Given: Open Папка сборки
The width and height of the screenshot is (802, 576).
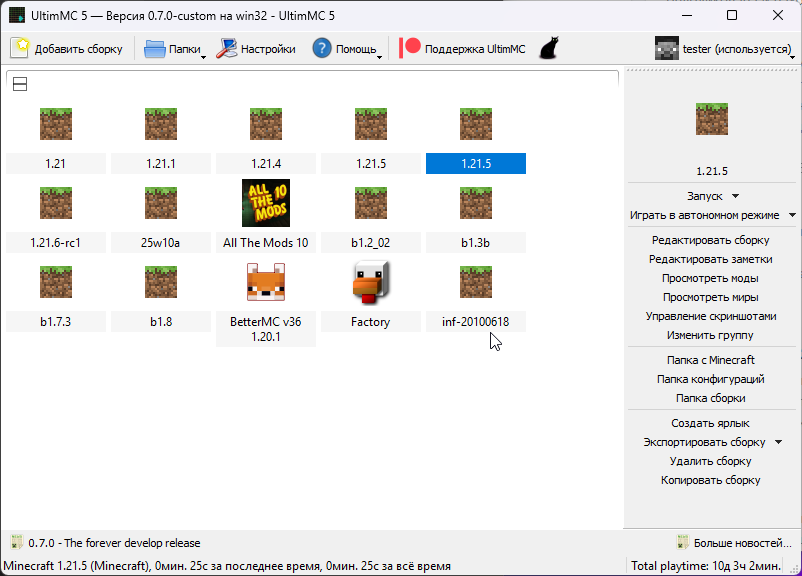Looking at the screenshot, I should pos(710,398).
